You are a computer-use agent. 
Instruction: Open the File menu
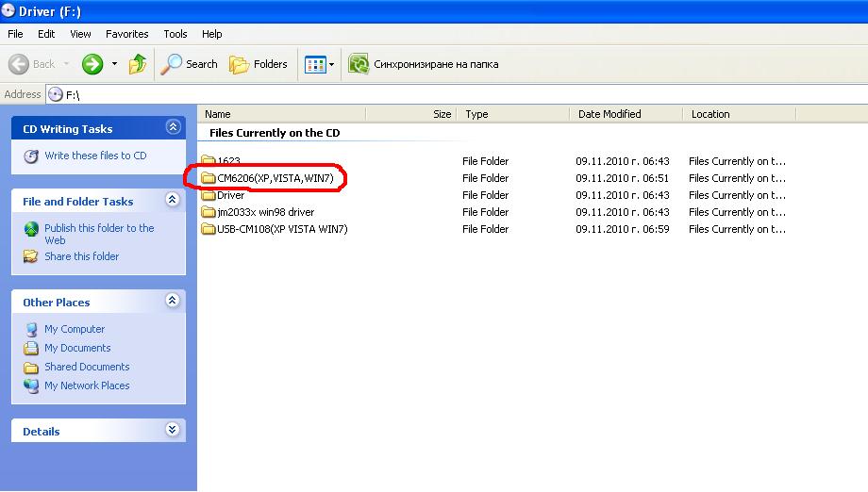coord(15,34)
